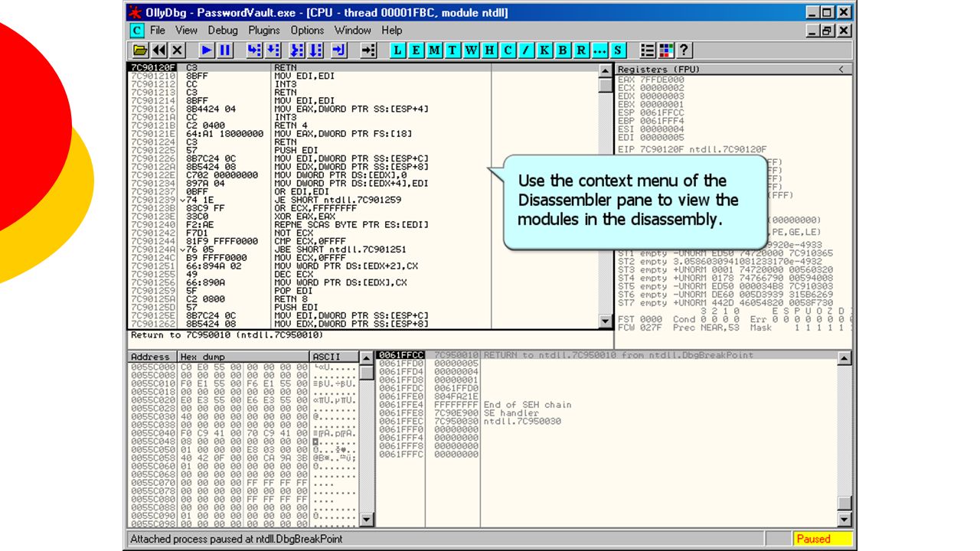This screenshot has height=551, width=980.
Task: Select hex dump row 0055C000
Action: pyautogui.click(x=243, y=367)
